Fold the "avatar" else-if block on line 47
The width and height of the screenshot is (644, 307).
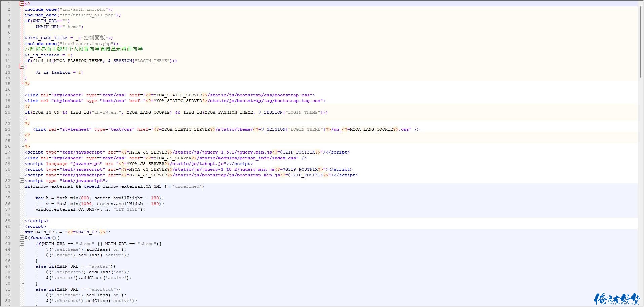coord(22,266)
